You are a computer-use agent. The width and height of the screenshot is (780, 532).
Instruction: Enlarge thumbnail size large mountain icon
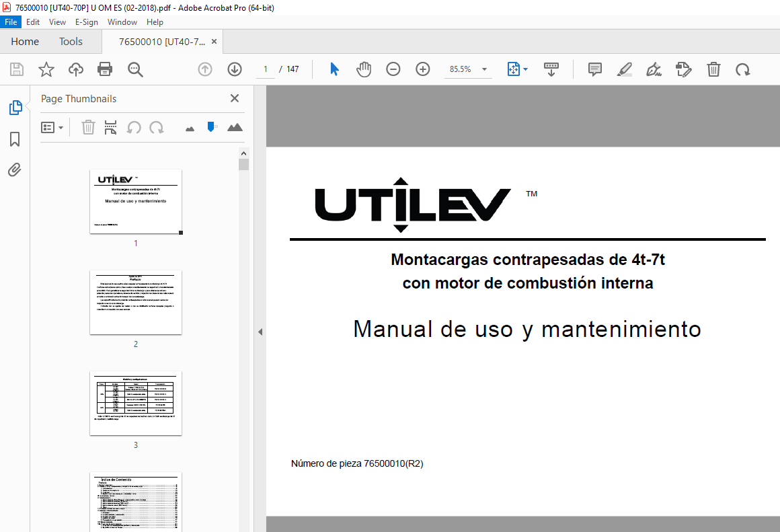click(235, 127)
